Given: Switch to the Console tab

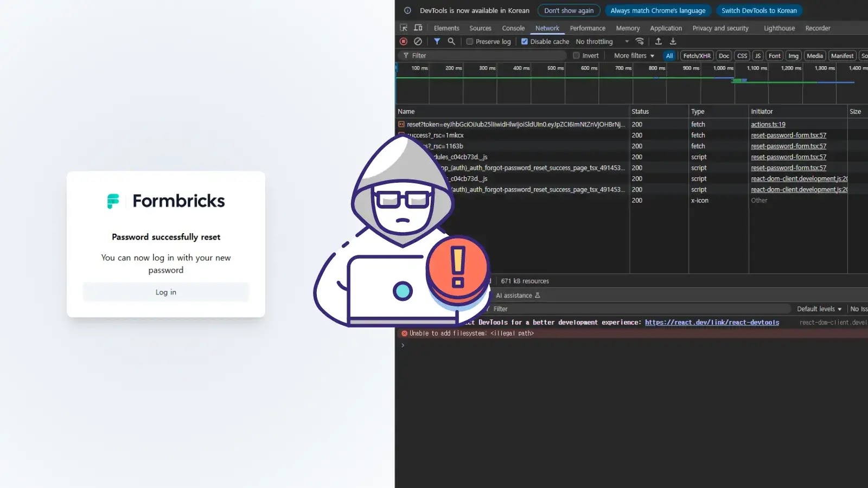Looking at the screenshot, I should (513, 28).
